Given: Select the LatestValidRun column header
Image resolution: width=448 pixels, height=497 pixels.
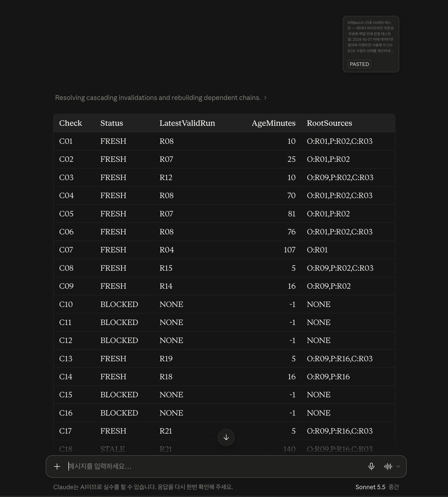Looking at the screenshot, I should point(187,123).
